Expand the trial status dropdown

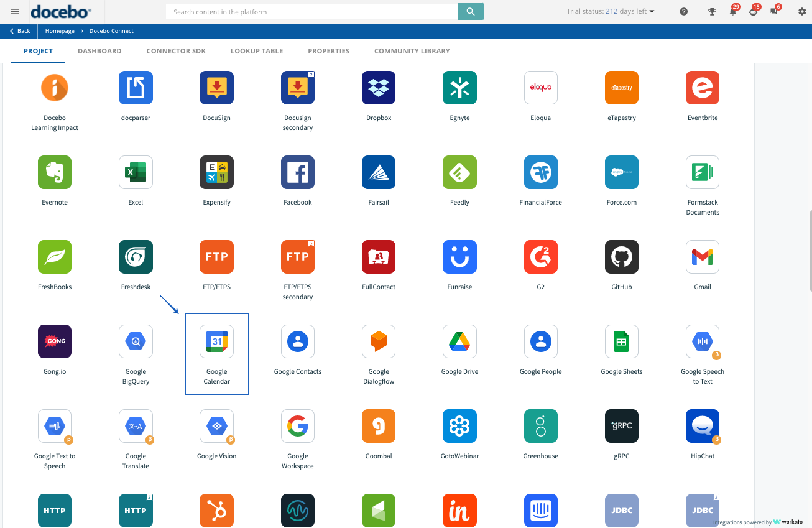pyautogui.click(x=611, y=11)
